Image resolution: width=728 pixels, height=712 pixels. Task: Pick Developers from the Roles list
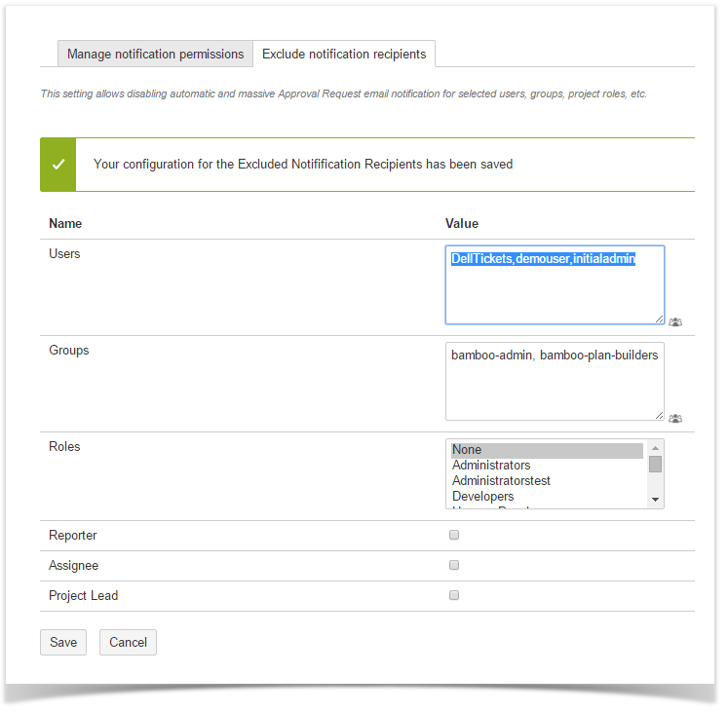[546, 497]
